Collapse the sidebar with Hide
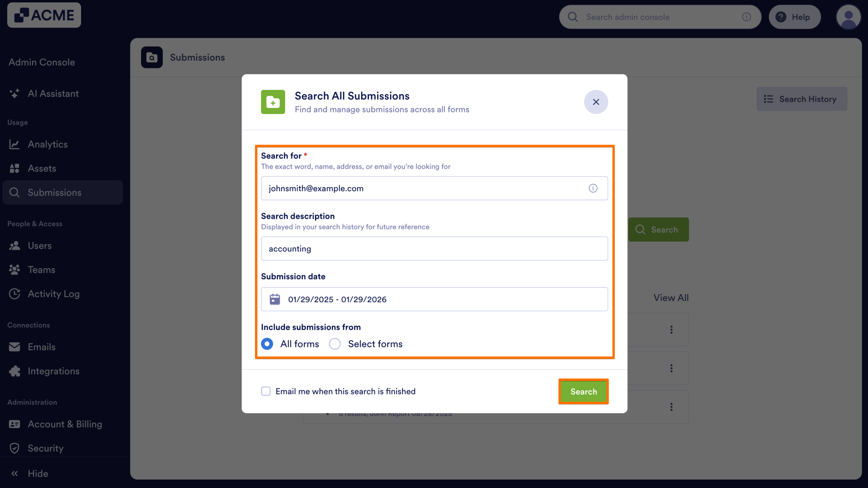 coord(37,473)
